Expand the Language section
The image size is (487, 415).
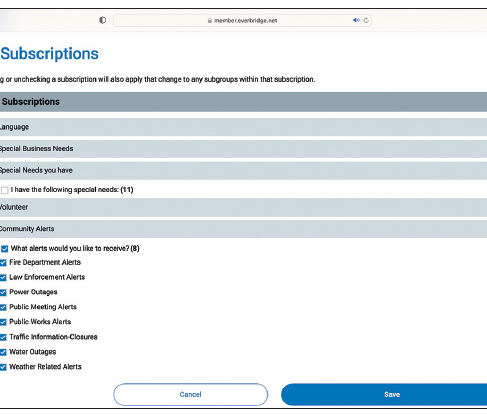(x=243, y=127)
